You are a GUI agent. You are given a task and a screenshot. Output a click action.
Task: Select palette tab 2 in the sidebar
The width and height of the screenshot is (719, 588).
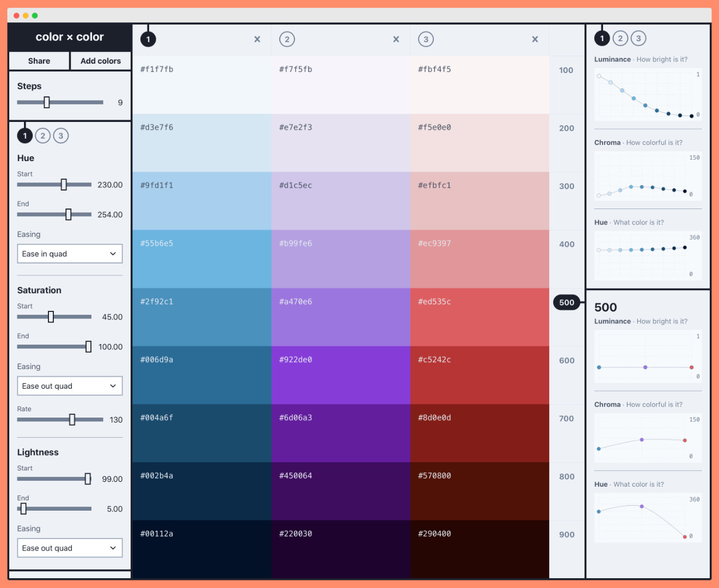point(43,136)
